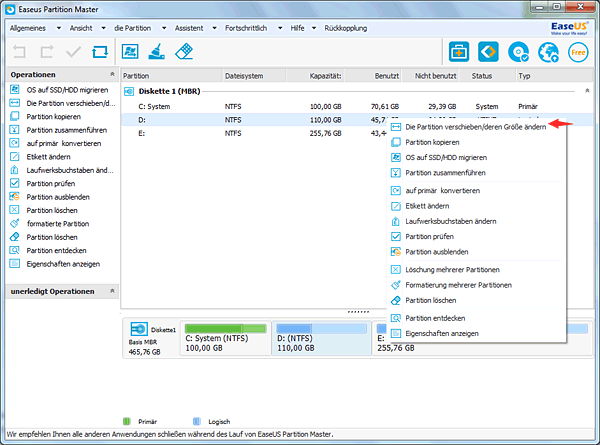Click the Redo arrow toolbar icon

pyautogui.click(x=46, y=51)
